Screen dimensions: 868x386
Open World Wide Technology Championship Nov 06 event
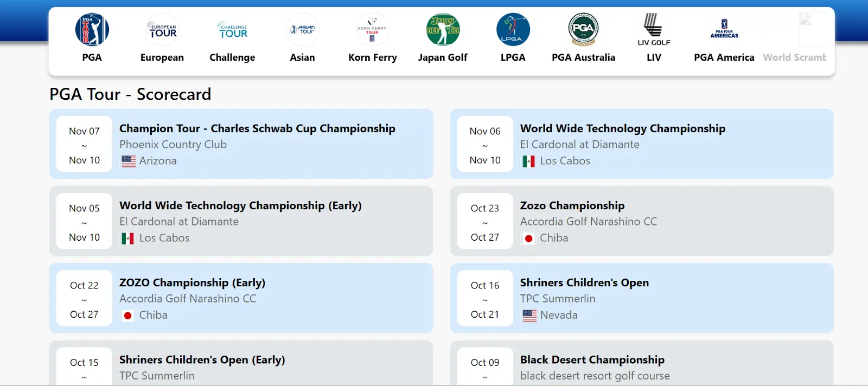622,128
